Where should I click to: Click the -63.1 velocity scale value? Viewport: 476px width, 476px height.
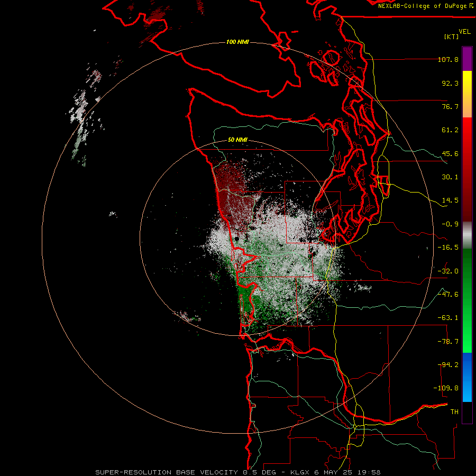point(448,318)
